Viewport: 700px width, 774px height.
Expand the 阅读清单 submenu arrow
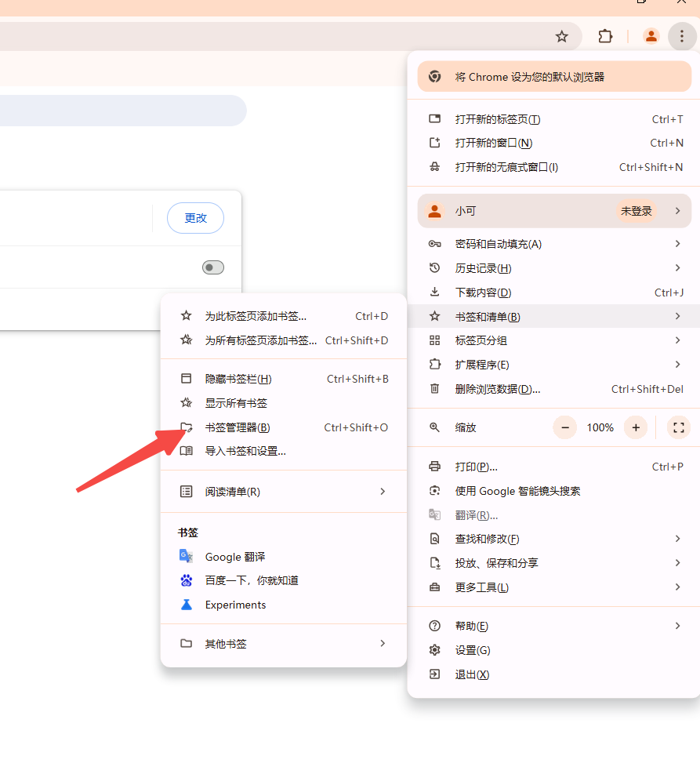[x=383, y=491]
